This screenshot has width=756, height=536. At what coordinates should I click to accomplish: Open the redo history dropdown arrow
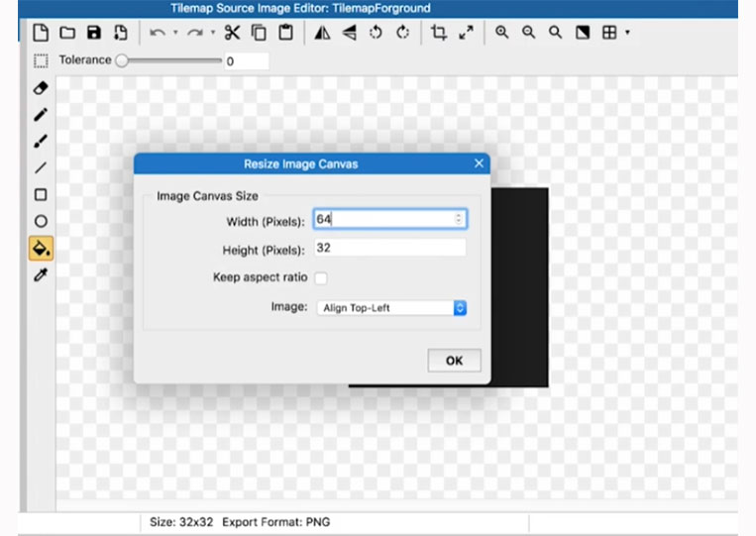coord(213,33)
